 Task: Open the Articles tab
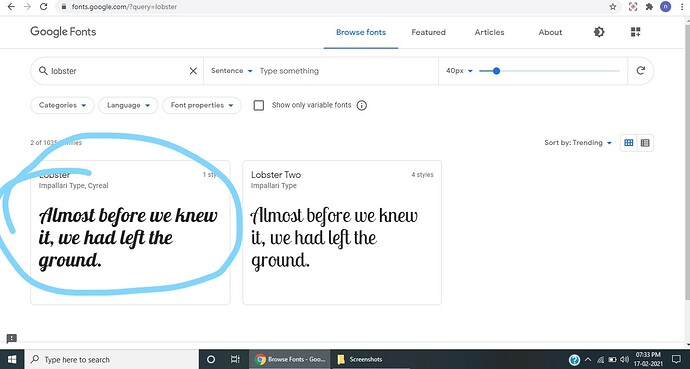[x=489, y=32]
